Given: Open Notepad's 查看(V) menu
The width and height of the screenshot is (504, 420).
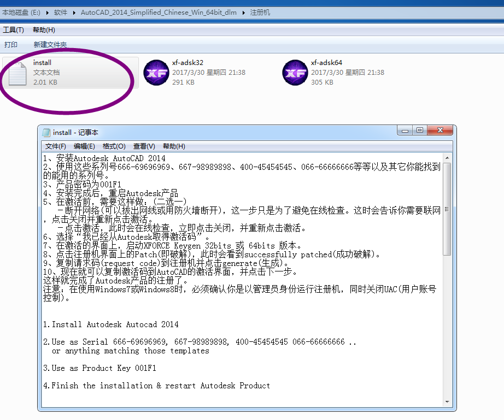Looking at the screenshot, I should tap(144, 146).
